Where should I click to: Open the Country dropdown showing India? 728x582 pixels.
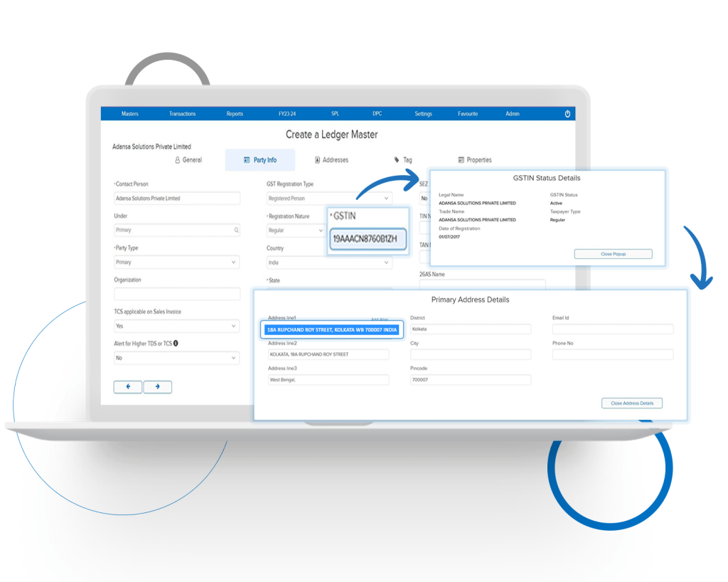click(x=386, y=261)
